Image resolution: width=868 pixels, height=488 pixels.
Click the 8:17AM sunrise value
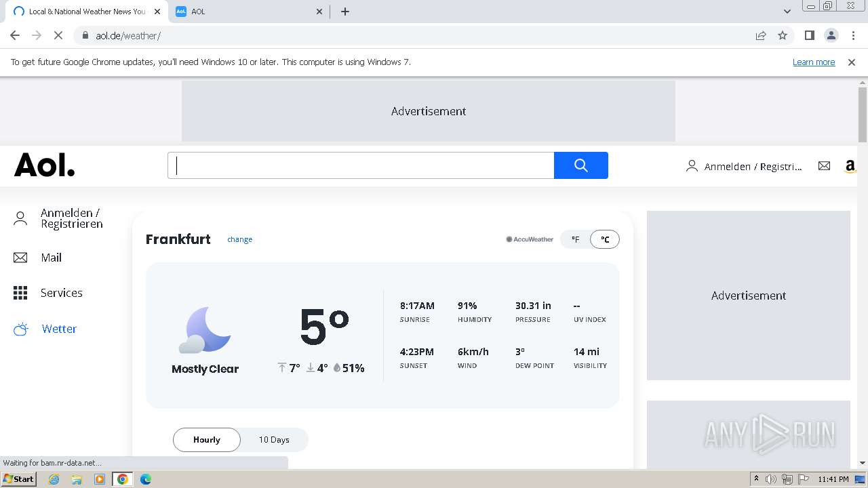click(417, 306)
